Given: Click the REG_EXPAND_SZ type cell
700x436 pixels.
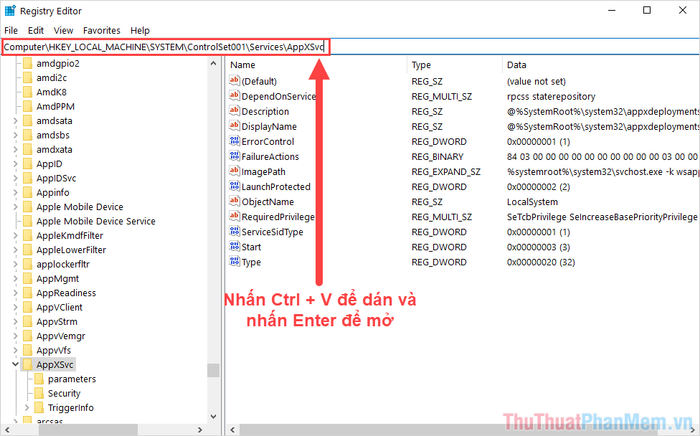Looking at the screenshot, I should pos(446,171).
